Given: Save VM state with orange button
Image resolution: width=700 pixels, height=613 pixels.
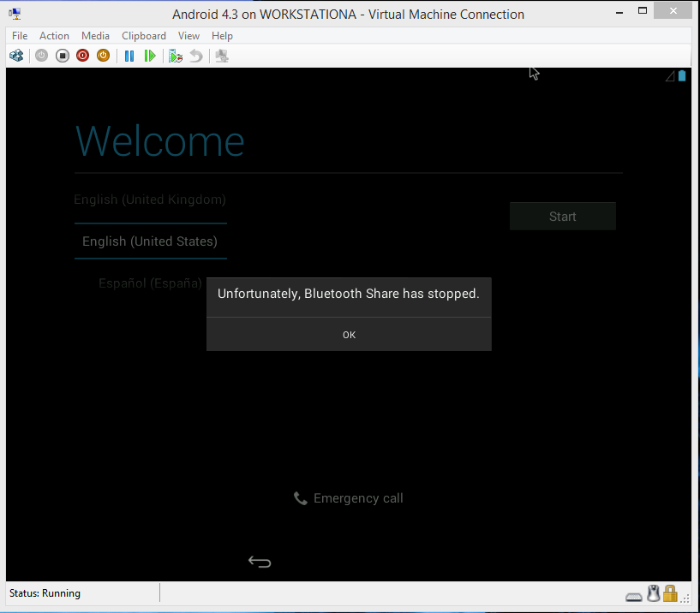Looking at the screenshot, I should pyautogui.click(x=103, y=56).
